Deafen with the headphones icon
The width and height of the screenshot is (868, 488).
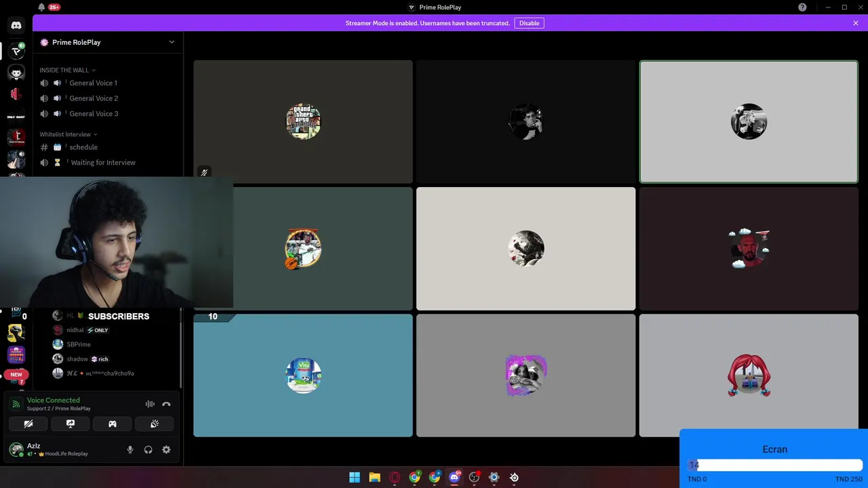point(148,449)
